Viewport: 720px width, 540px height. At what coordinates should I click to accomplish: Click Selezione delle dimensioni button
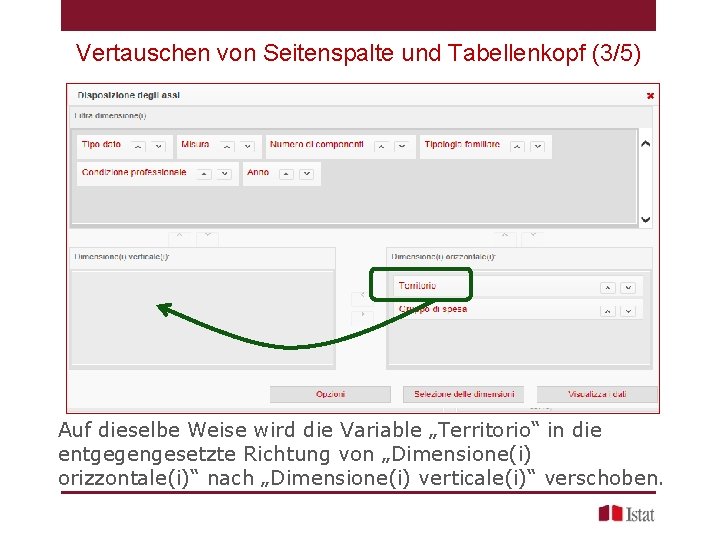464,394
